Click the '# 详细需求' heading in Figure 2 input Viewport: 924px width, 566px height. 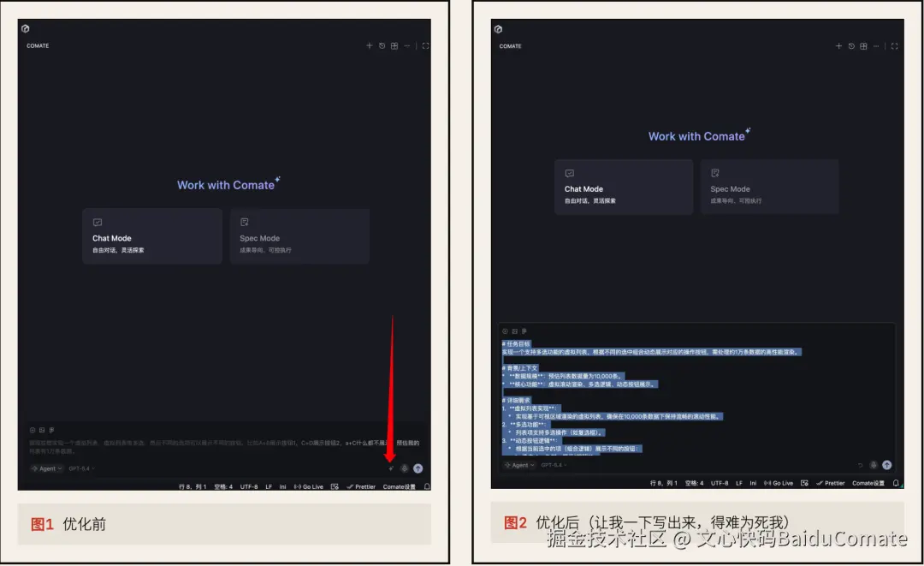click(516, 400)
